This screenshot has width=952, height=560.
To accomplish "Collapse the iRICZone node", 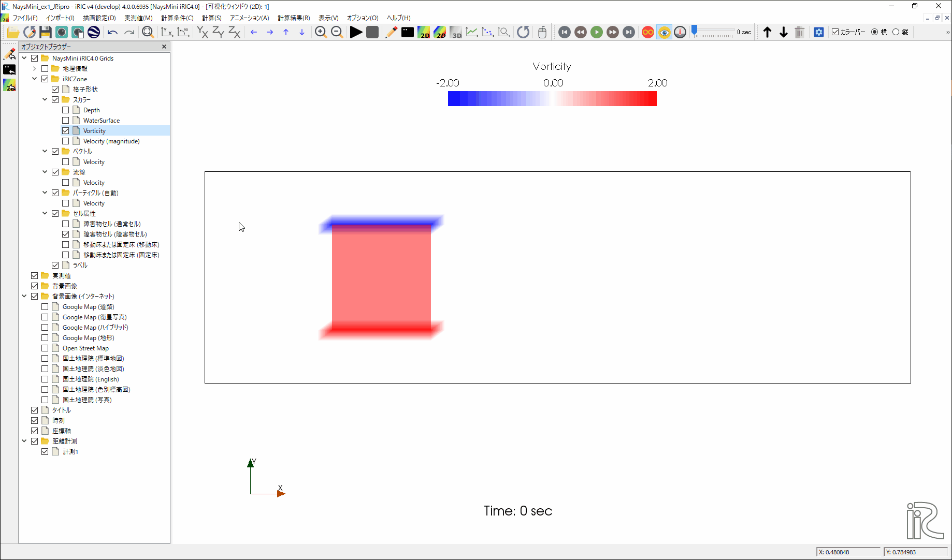I will point(35,79).
